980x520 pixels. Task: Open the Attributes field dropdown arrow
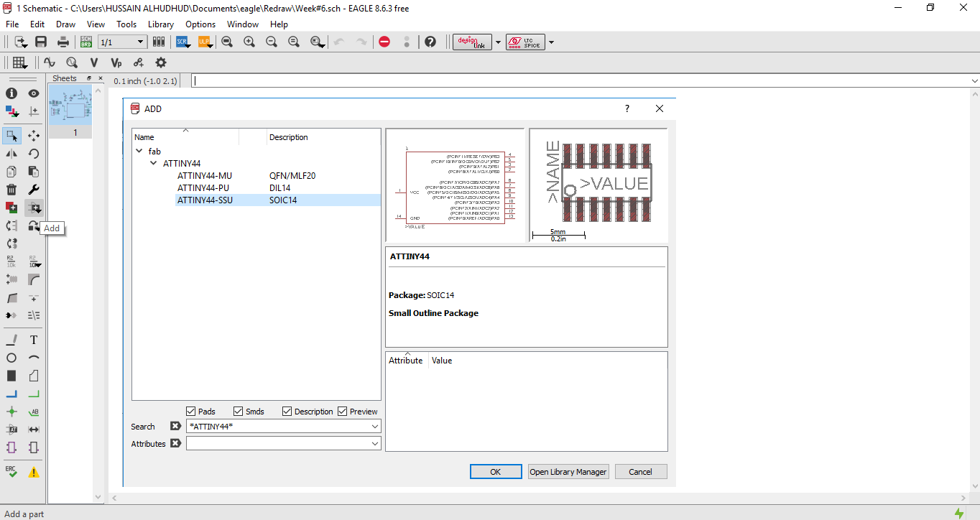pos(374,444)
